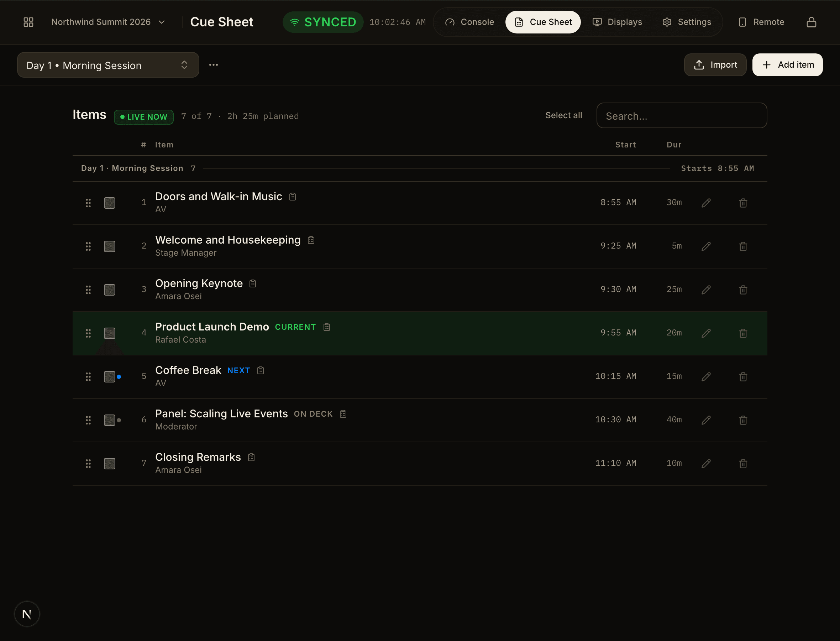Check the Welcome and Housekeeping checkbox
Image resolution: width=840 pixels, height=641 pixels.
coord(109,246)
